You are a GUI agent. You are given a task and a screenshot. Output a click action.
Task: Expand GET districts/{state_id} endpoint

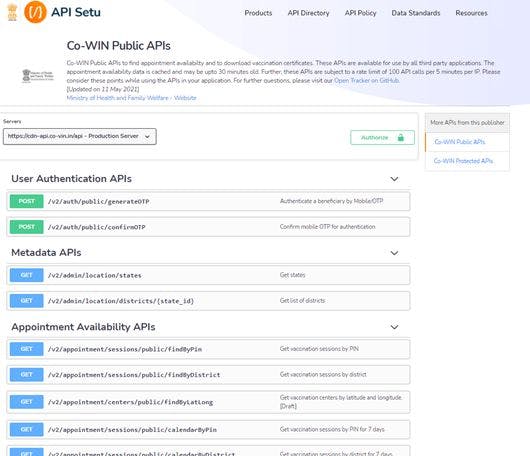(x=208, y=301)
